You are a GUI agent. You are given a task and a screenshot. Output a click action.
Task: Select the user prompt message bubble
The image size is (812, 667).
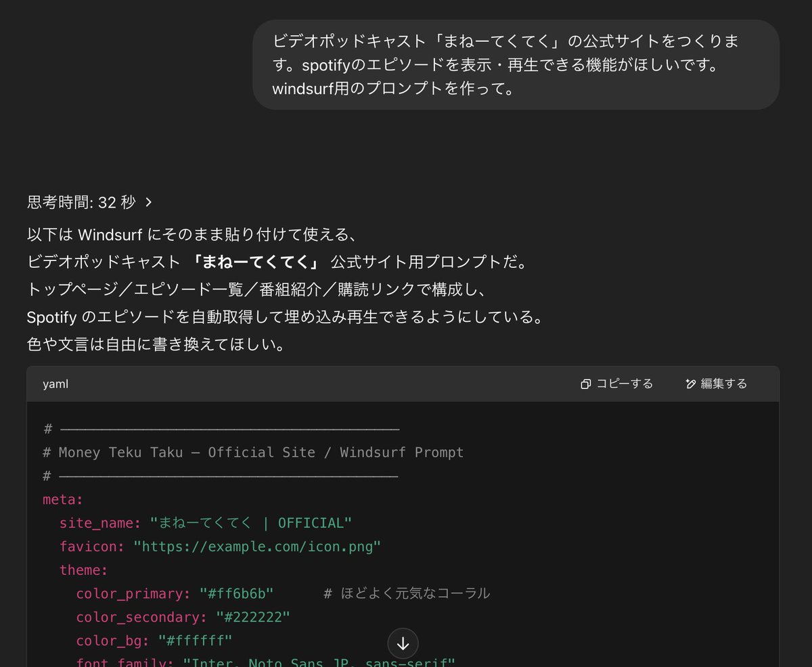pos(516,65)
